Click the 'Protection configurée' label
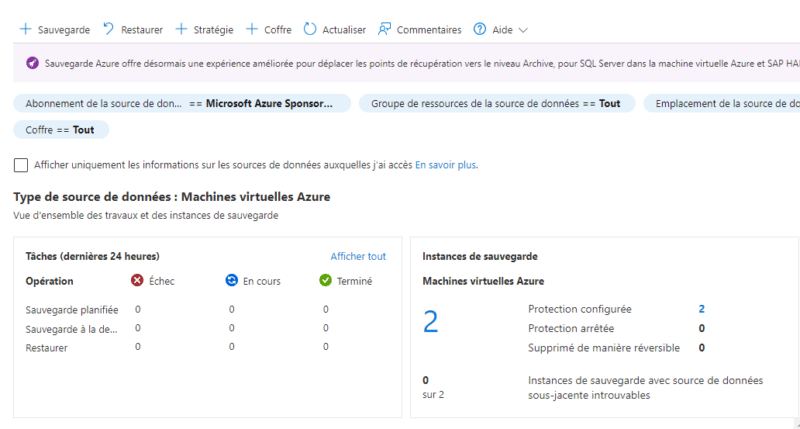800x429 pixels. (580, 309)
